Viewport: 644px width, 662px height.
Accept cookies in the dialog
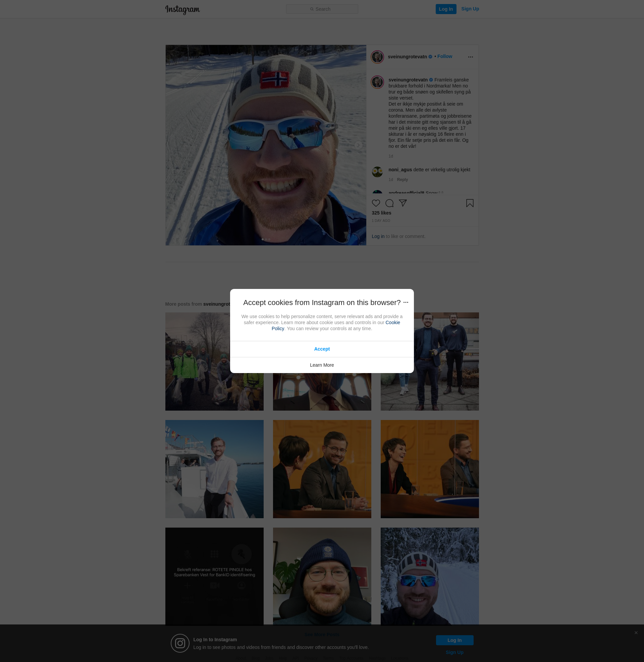coord(322,349)
